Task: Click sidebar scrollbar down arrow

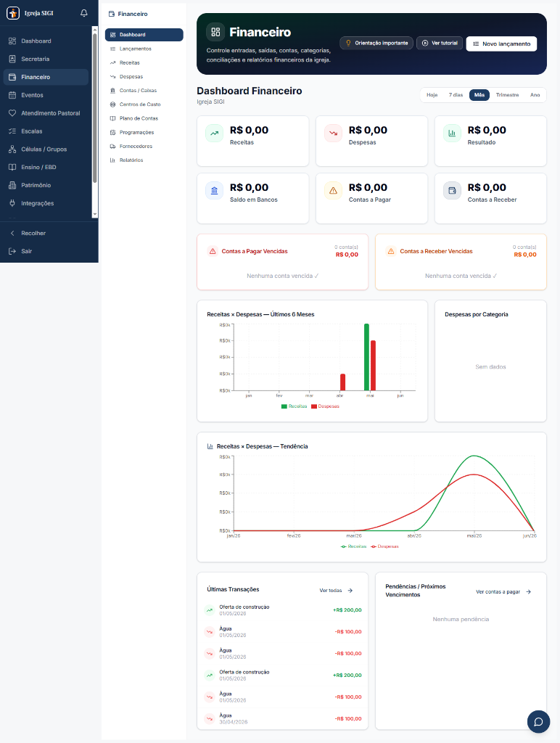Action: coord(95,215)
